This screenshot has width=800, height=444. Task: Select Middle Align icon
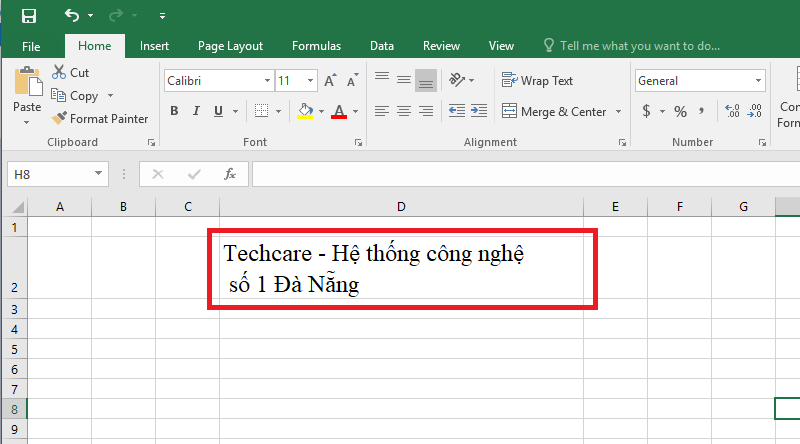click(x=404, y=80)
